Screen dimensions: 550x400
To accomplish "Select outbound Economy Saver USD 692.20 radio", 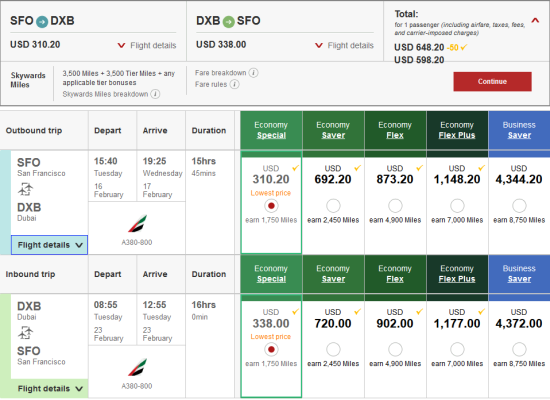I will 333,206.
